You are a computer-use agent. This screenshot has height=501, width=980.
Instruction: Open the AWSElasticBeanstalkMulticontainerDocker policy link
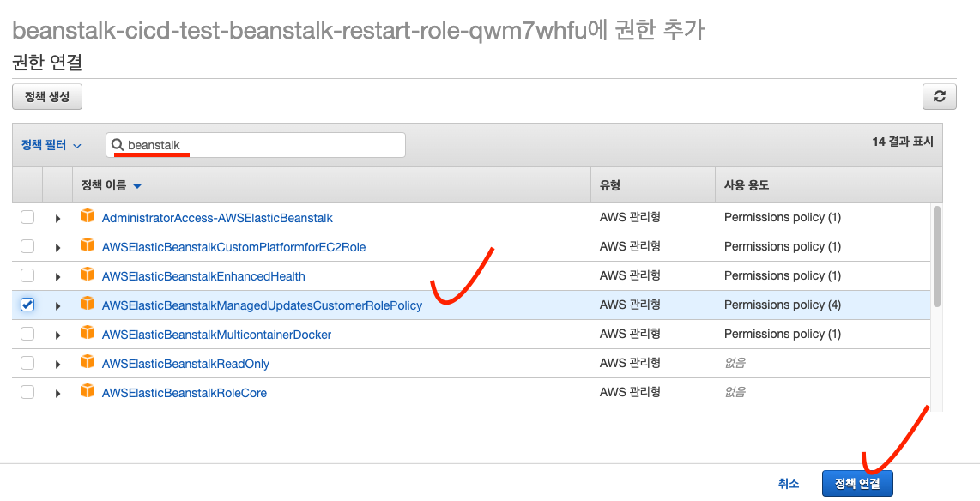point(216,335)
